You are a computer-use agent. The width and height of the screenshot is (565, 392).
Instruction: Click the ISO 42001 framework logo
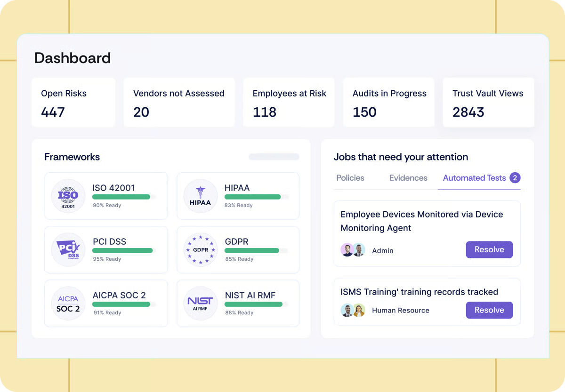[x=68, y=196]
